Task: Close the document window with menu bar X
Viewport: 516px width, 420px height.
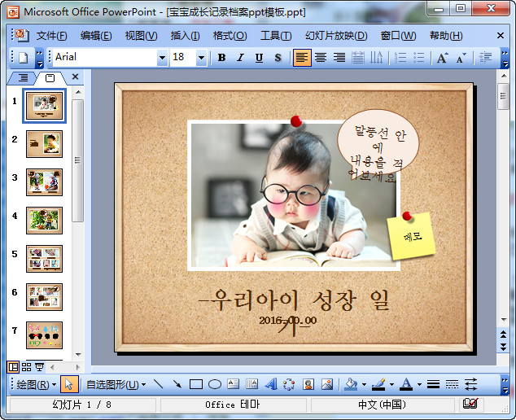Action: [x=501, y=35]
